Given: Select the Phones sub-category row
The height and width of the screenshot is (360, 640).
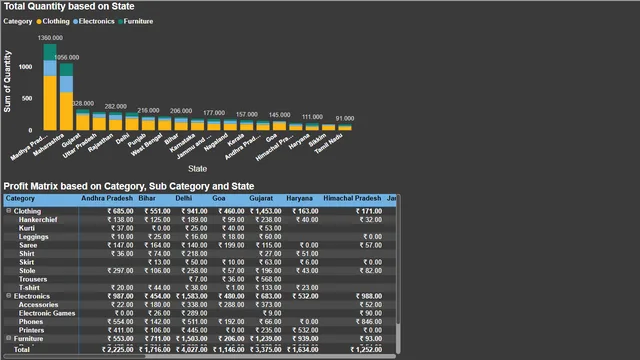Looking at the screenshot, I should tap(31, 322).
